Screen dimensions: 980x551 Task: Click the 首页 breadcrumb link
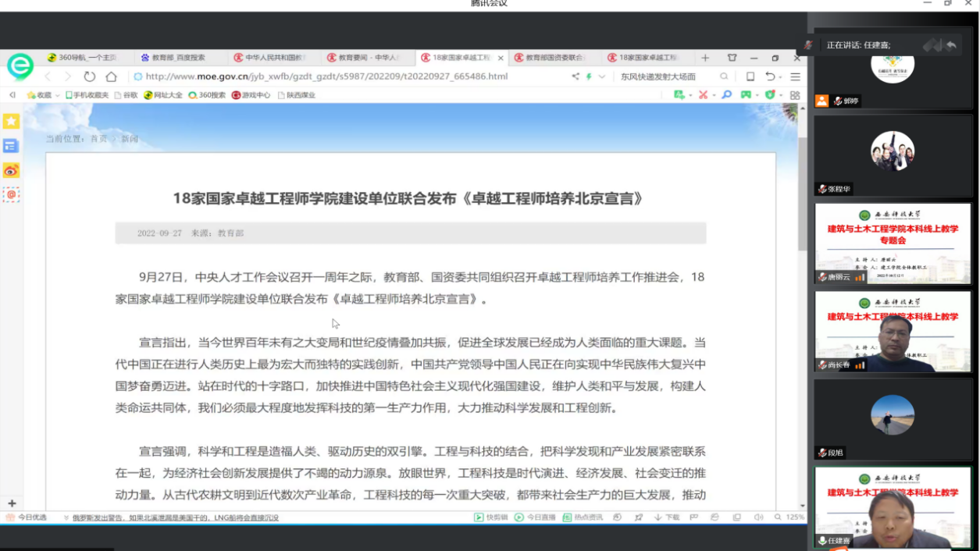(98, 139)
